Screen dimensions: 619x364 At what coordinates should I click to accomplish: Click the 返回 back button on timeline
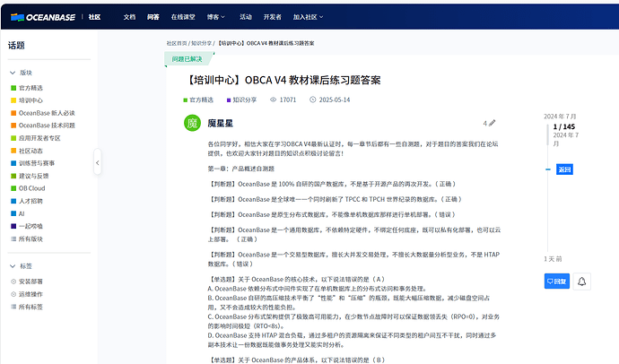[564, 169]
